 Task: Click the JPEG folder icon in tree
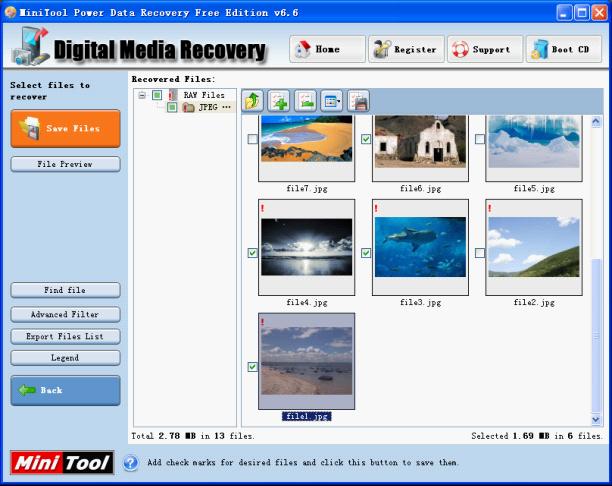(x=189, y=107)
